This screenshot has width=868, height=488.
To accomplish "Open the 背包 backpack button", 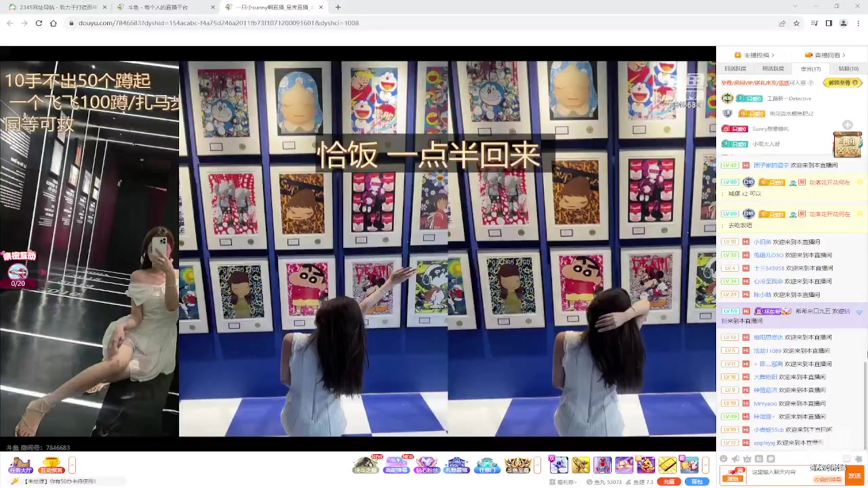I will point(697,482).
